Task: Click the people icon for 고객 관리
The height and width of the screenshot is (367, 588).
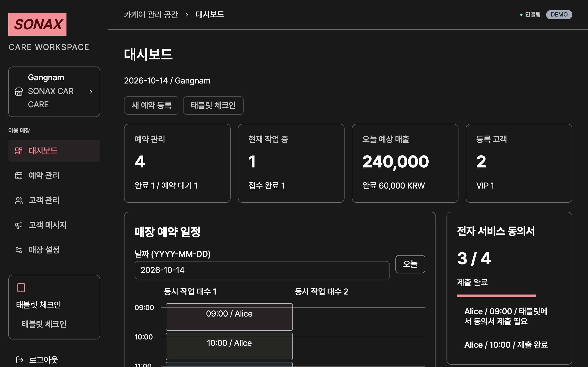Action: tap(19, 200)
